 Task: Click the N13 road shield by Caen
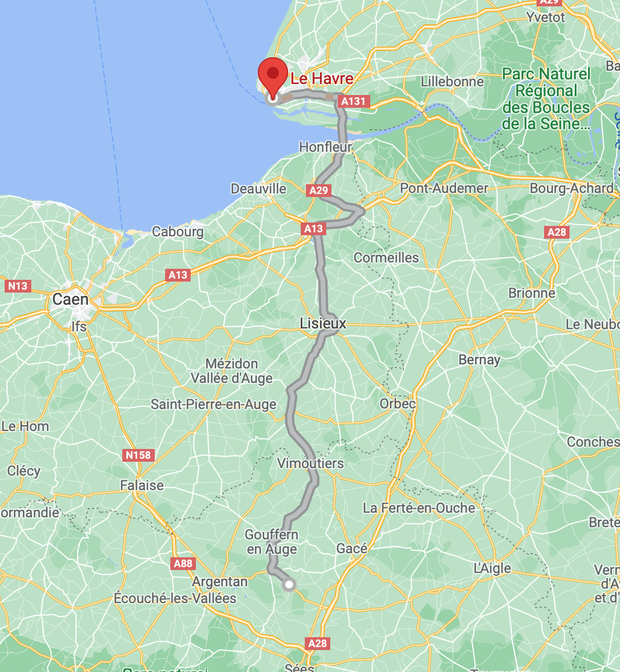click(17, 286)
